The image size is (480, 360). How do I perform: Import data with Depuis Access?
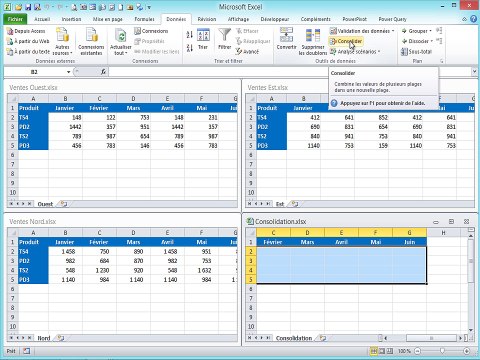pyautogui.click(x=26, y=31)
